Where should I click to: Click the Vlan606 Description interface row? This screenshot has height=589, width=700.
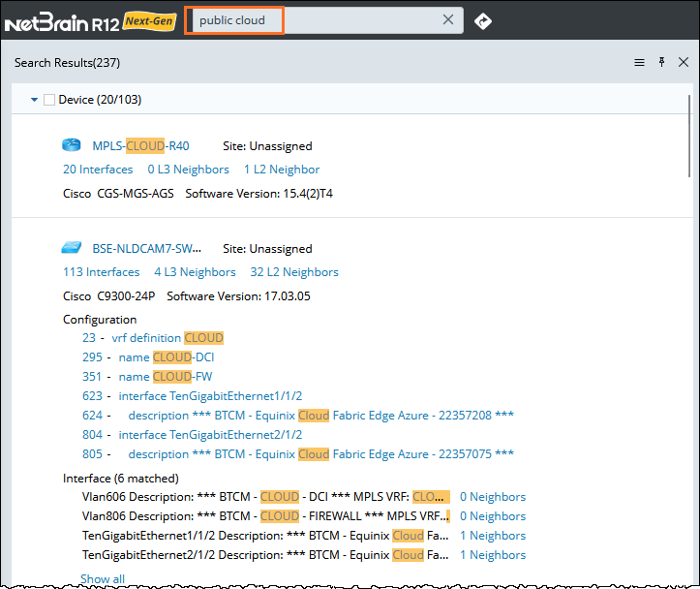click(265, 497)
